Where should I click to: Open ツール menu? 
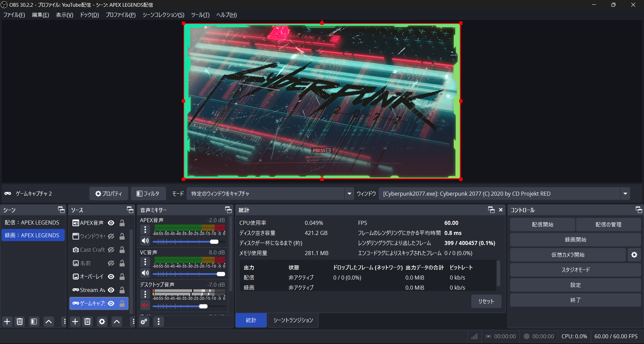coord(200,15)
